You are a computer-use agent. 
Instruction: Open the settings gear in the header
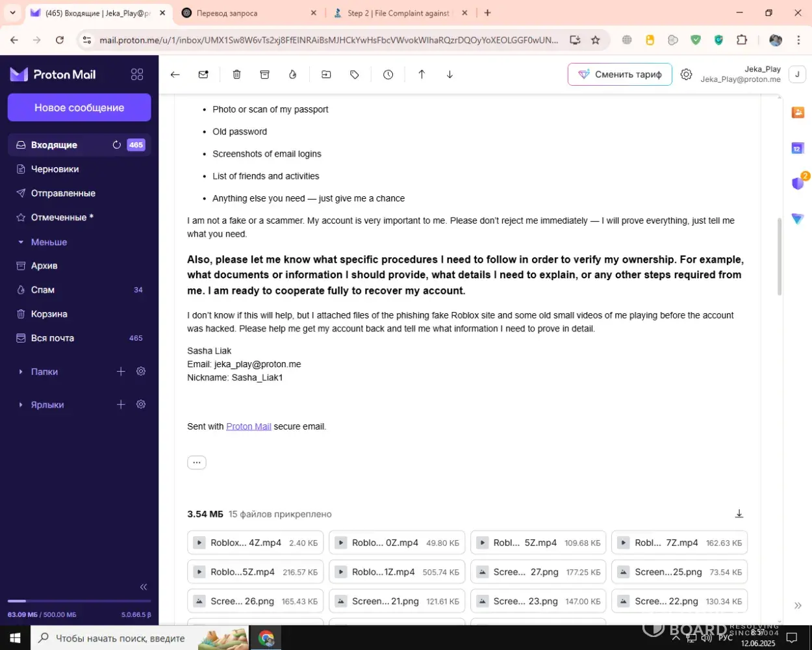point(686,75)
